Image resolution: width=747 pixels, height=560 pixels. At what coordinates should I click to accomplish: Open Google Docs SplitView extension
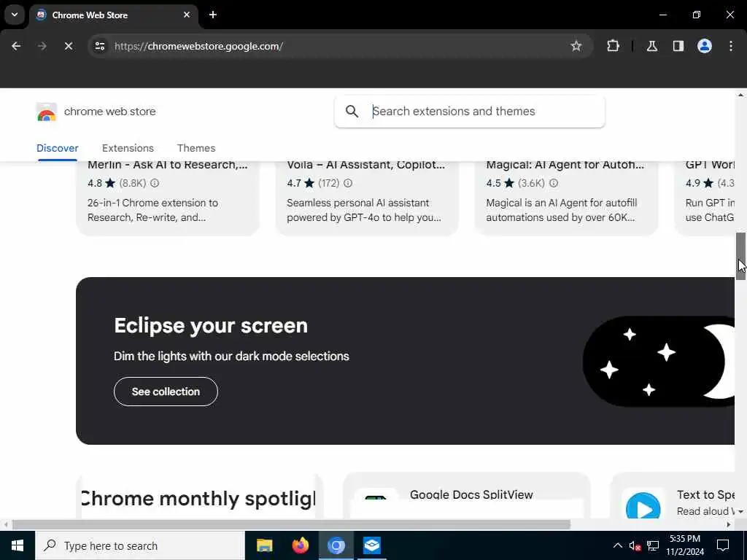[467, 495]
